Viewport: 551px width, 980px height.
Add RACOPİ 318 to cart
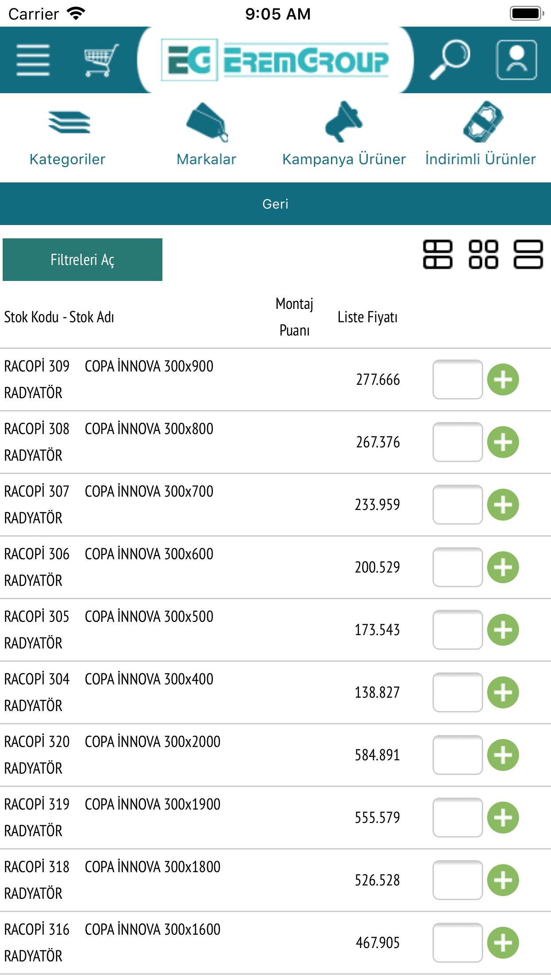503,880
